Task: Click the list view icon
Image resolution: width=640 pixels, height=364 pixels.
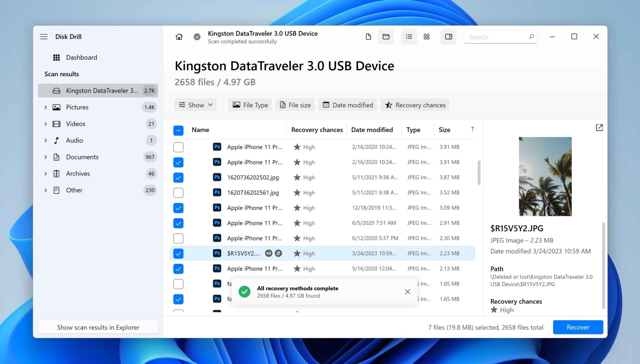Action: 408,37
